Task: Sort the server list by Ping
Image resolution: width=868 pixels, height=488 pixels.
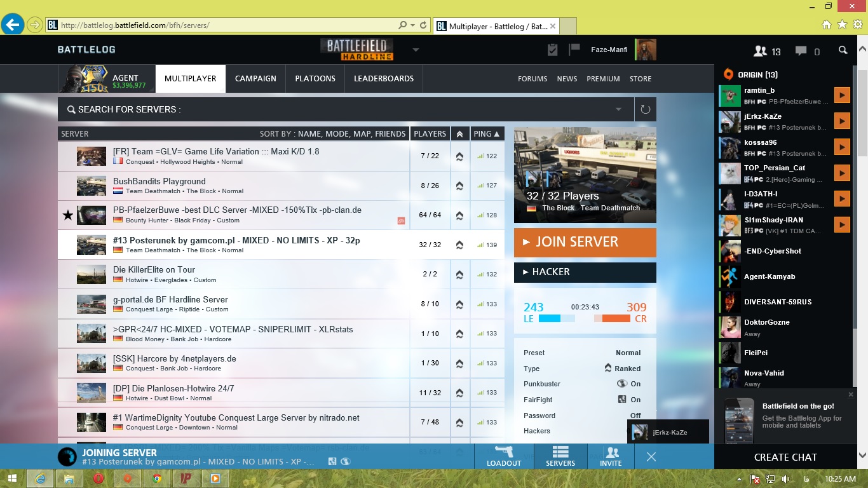Action: [487, 134]
